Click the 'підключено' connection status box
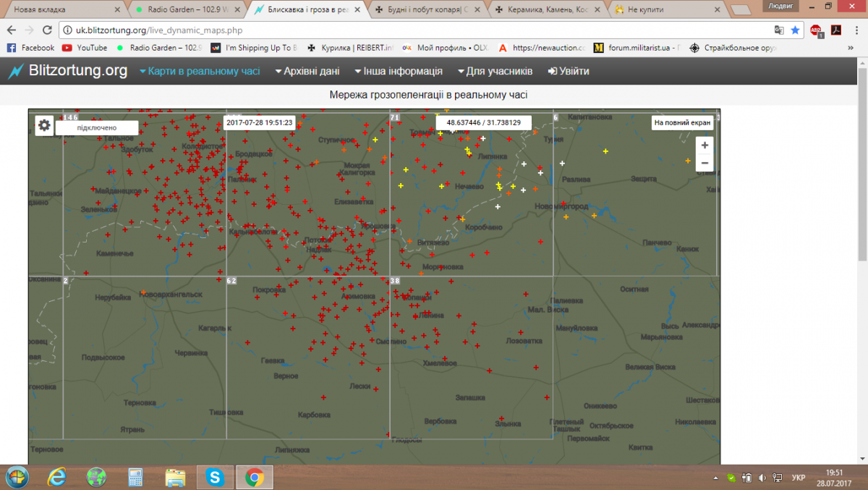868x490 pixels. [x=97, y=127]
